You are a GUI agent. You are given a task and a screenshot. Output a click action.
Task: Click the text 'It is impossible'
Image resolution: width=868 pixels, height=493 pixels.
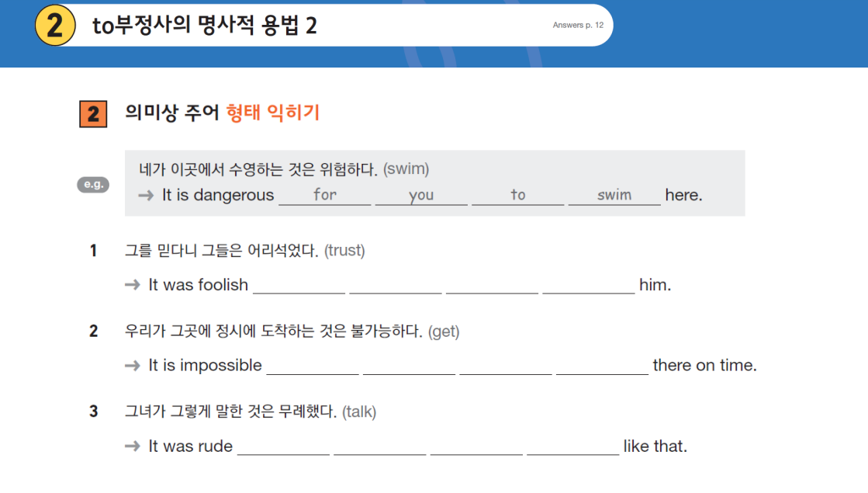pos(205,366)
